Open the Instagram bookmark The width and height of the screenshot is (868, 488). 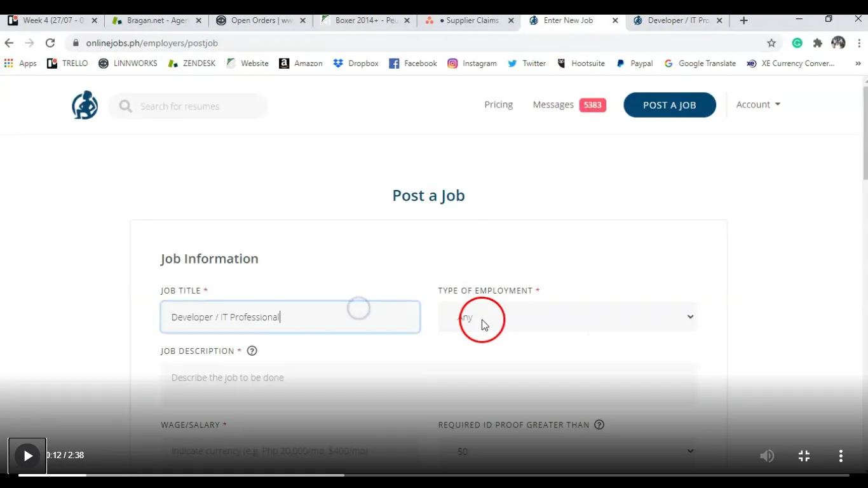[472, 64]
